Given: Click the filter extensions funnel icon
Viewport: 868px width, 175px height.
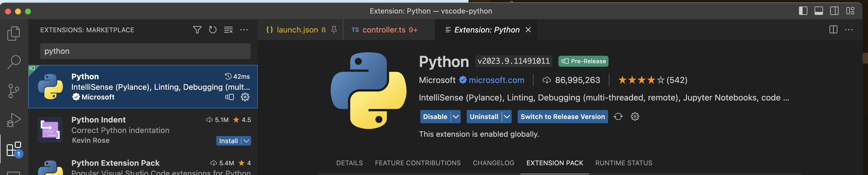Looking at the screenshot, I should 197,30.
